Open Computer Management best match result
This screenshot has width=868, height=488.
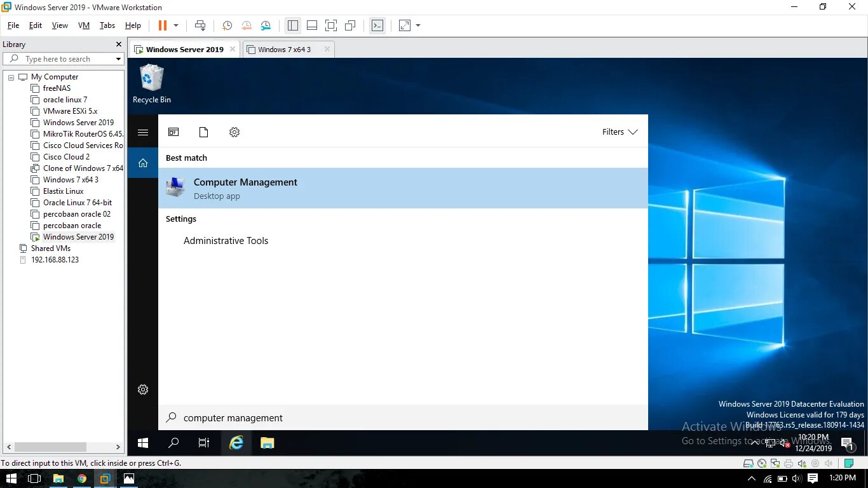(x=403, y=188)
